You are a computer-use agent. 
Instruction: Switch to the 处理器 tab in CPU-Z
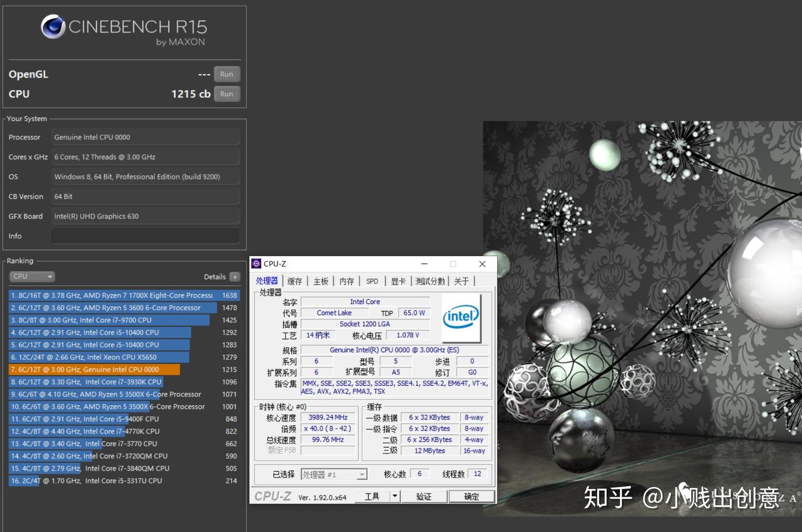[267, 281]
